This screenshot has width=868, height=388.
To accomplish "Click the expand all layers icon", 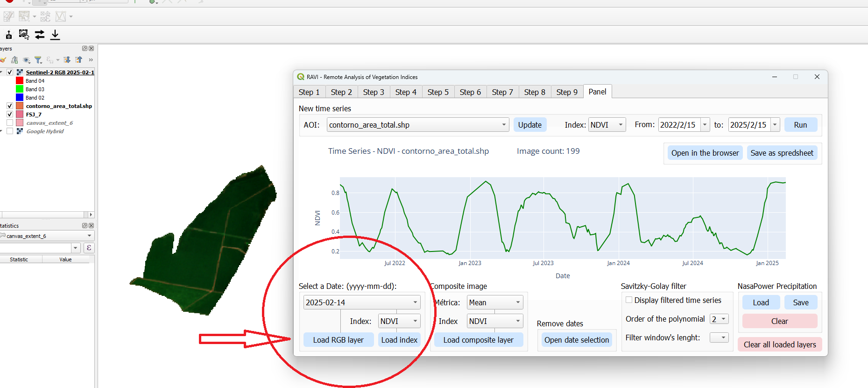I will coord(67,60).
